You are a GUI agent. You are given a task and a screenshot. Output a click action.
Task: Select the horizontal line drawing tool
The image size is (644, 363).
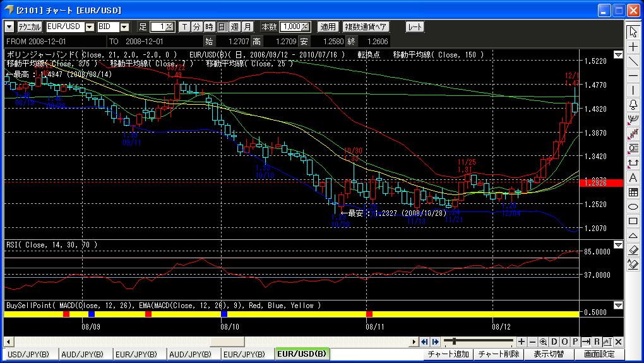(x=633, y=76)
